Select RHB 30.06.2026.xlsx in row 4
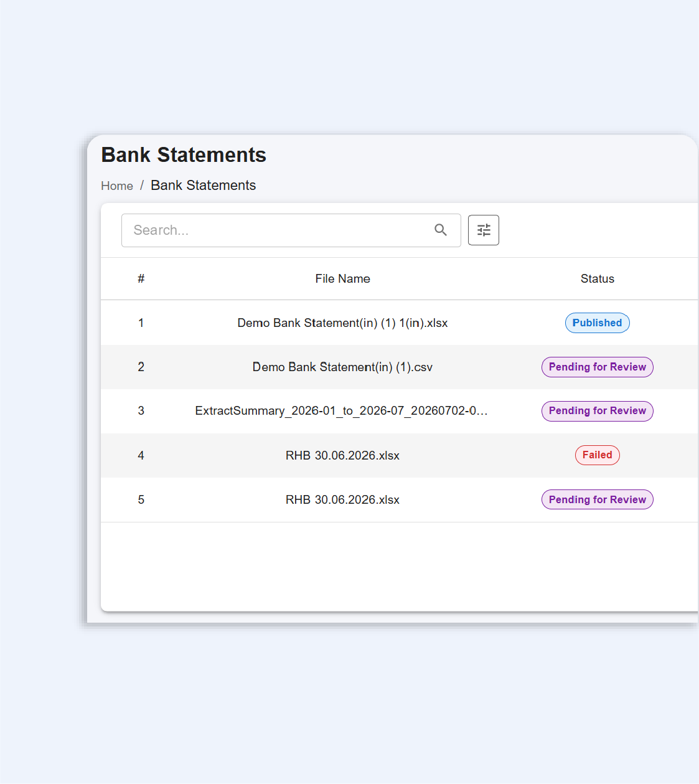699x784 pixels. coord(342,455)
